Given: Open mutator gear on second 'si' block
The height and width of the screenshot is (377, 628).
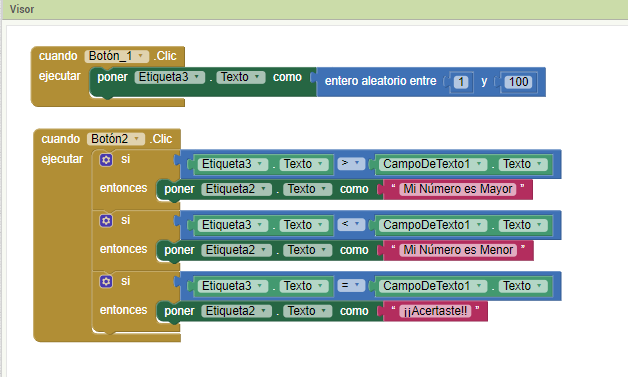Looking at the screenshot, I should tap(106, 221).
